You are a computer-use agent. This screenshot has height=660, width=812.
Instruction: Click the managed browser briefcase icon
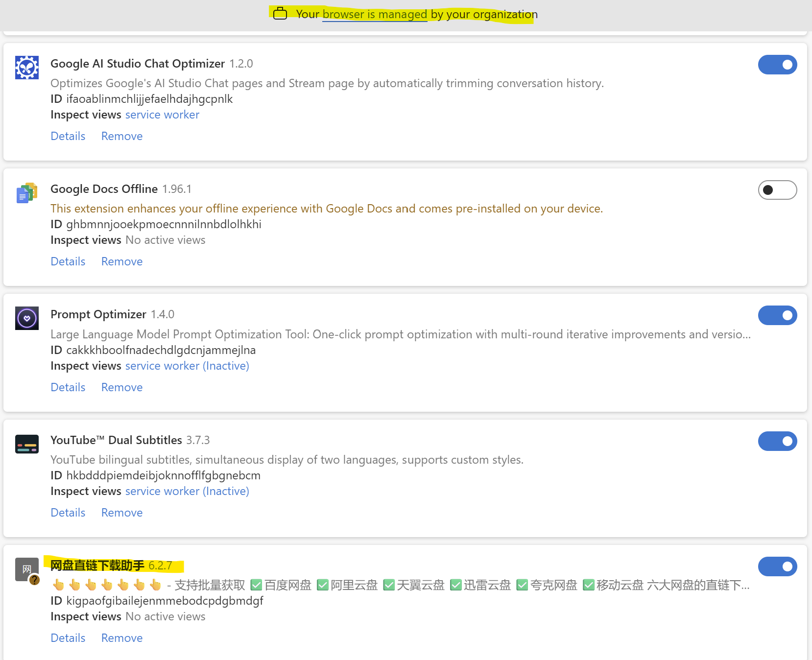coord(280,14)
